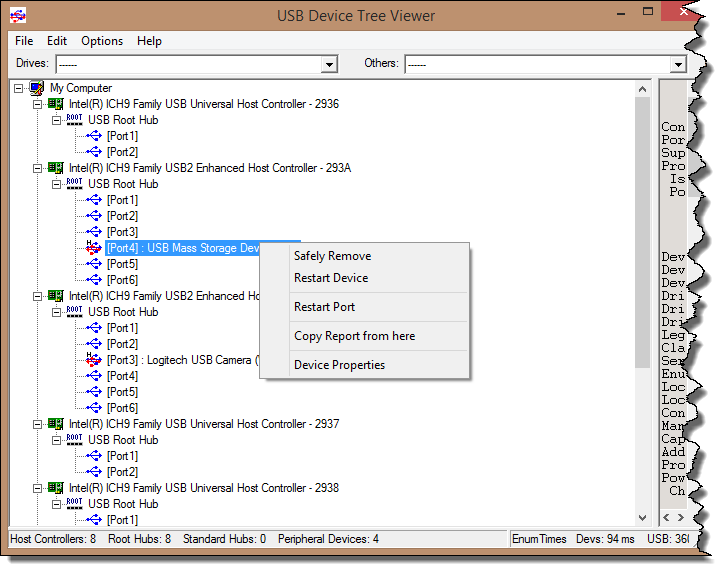Collapse the My Computer tree node

19,88
